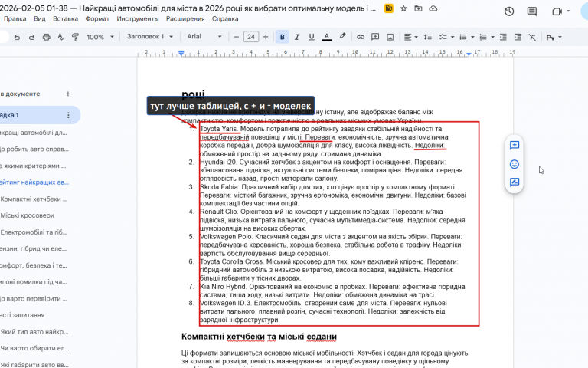Open line and paragraph spacing options

click(427, 37)
